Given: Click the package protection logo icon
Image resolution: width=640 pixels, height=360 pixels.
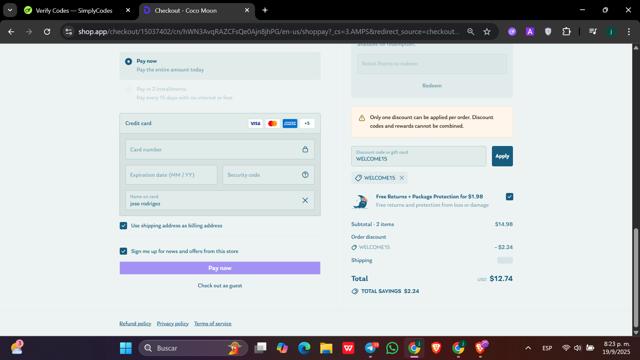Looking at the screenshot, I should point(360,201).
